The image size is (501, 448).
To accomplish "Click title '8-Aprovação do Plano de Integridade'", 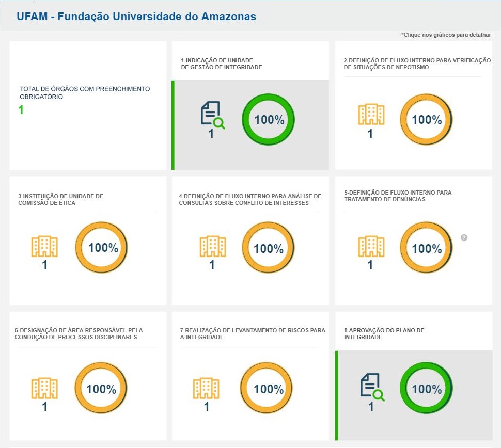I will [384, 333].
